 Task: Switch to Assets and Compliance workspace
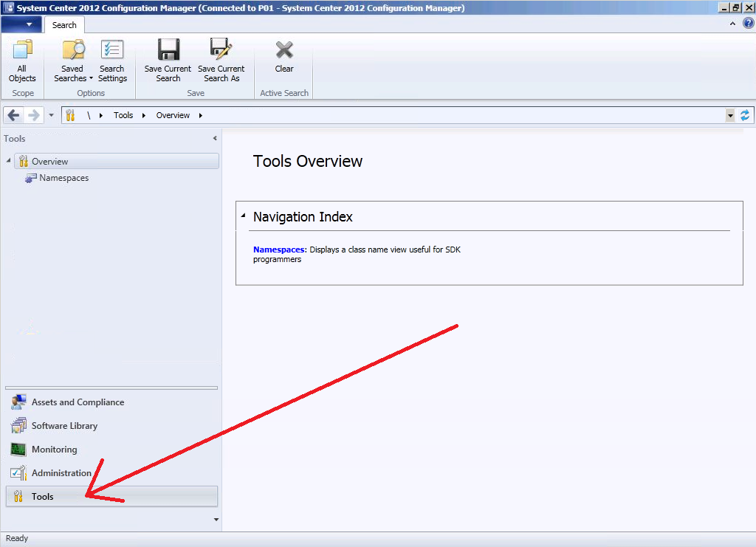[112, 402]
